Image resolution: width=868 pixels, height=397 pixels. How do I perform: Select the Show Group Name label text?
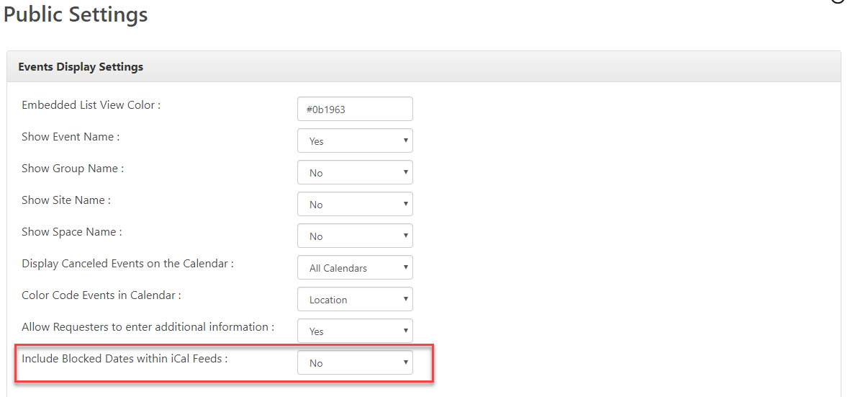click(x=73, y=169)
